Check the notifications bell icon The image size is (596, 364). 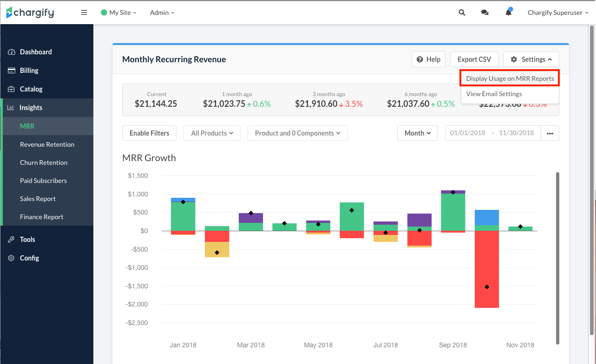tap(509, 13)
